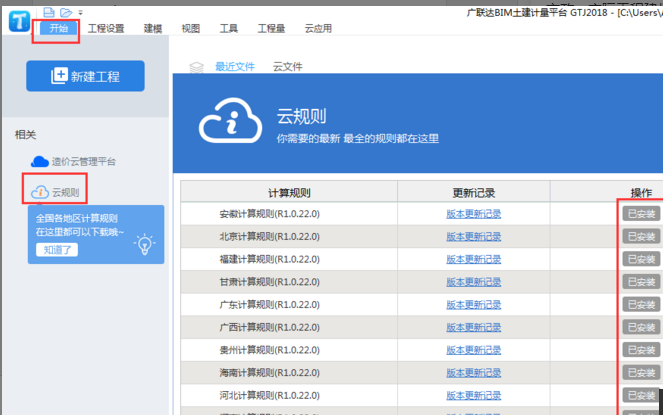This screenshot has height=415, width=663.
Task: Open 版本更新记录 for 海南计算规则
Action: [x=474, y=373]
